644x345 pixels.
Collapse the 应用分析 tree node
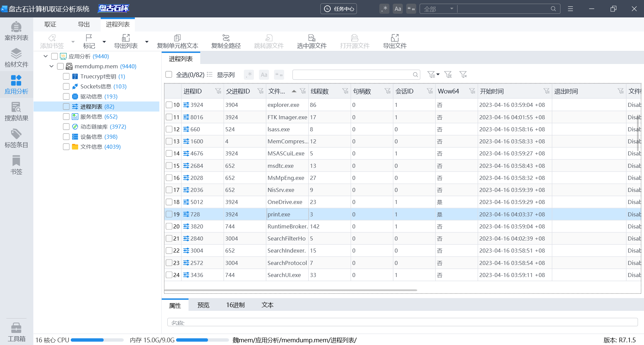(x=46, y=56)
